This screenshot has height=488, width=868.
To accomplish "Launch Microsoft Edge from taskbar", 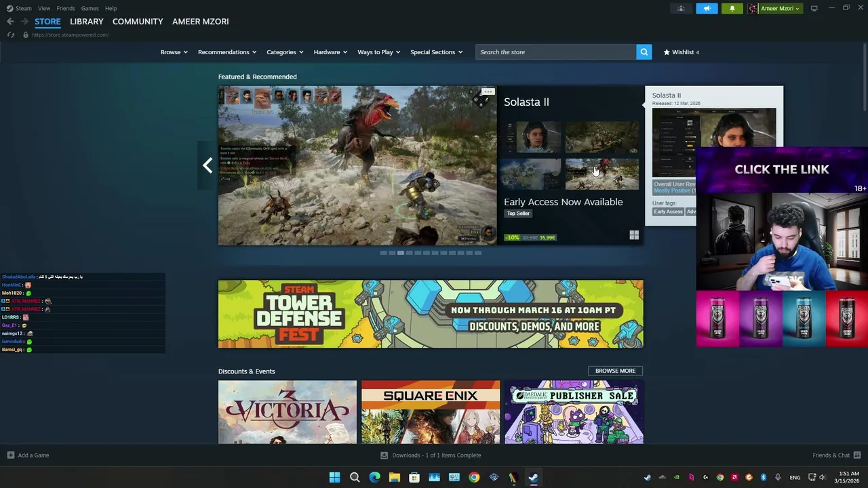I will tap(374, 477).
